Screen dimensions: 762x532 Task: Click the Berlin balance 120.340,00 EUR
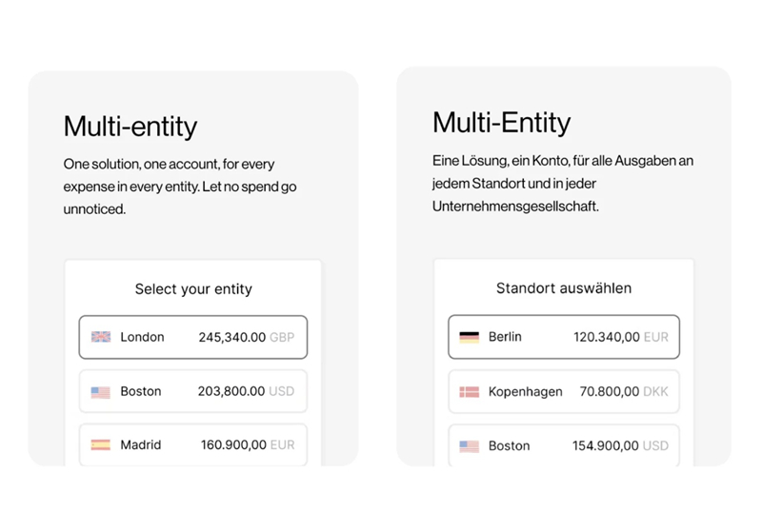[x=620, y=337]
